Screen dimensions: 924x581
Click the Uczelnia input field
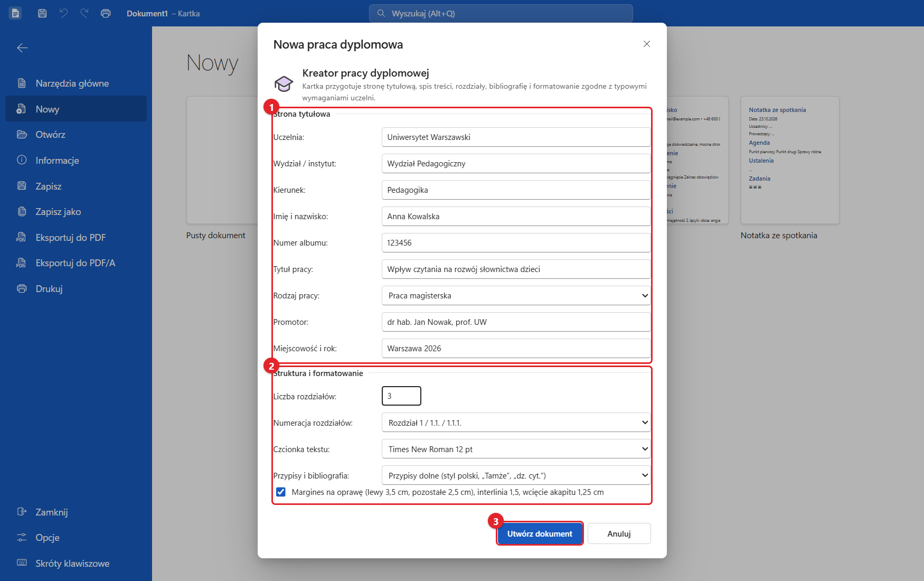[x=516, y=137]
